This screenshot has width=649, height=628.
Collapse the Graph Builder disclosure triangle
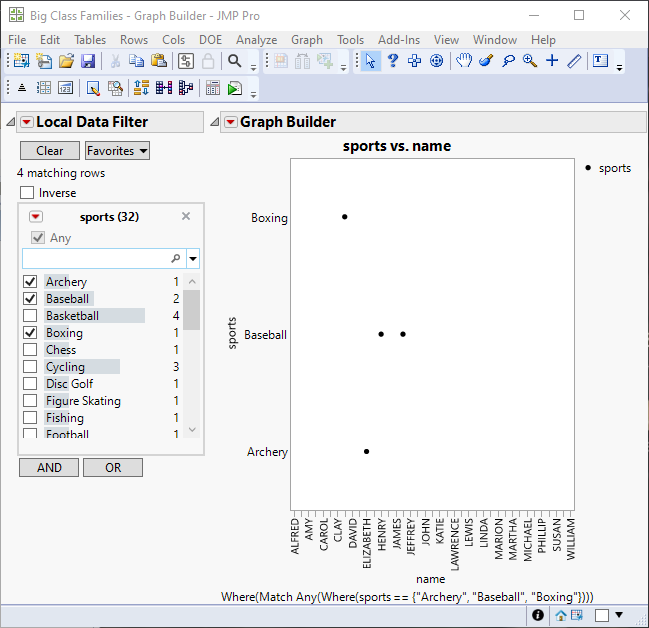214,122
